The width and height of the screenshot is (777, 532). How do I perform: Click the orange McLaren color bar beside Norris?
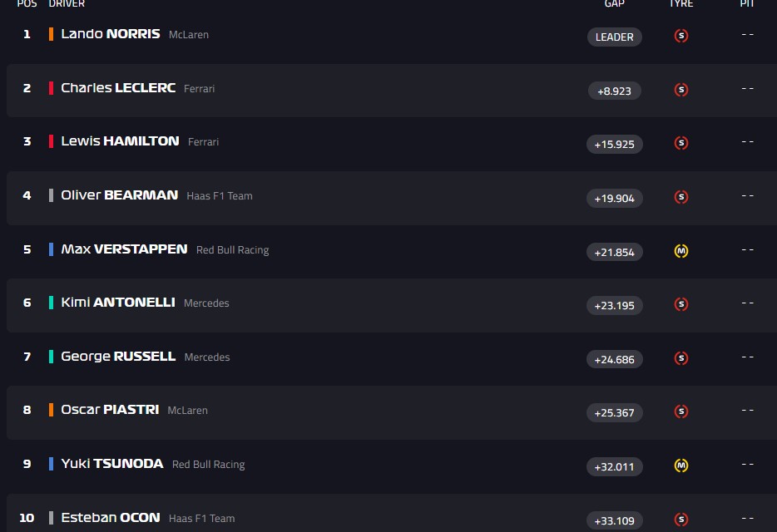click(x=52, y=34)
